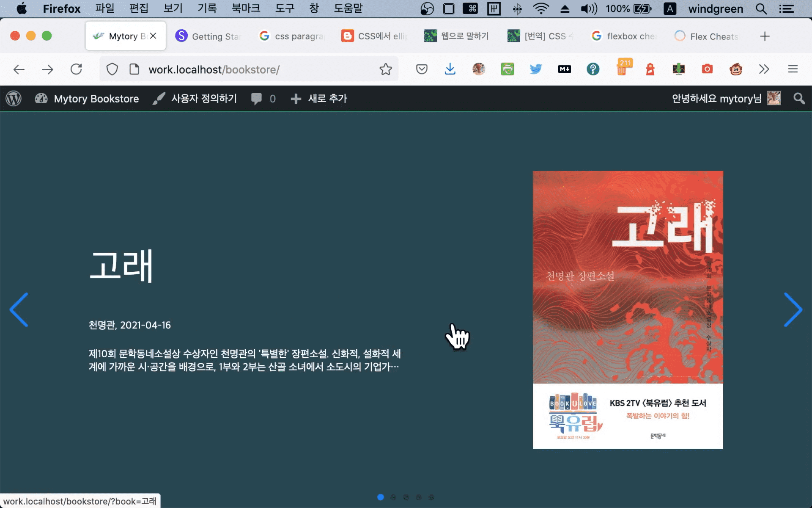Open the Firefox hamburger application menu
The width and height of the screenshot is (812, 508).
[793, 69]
